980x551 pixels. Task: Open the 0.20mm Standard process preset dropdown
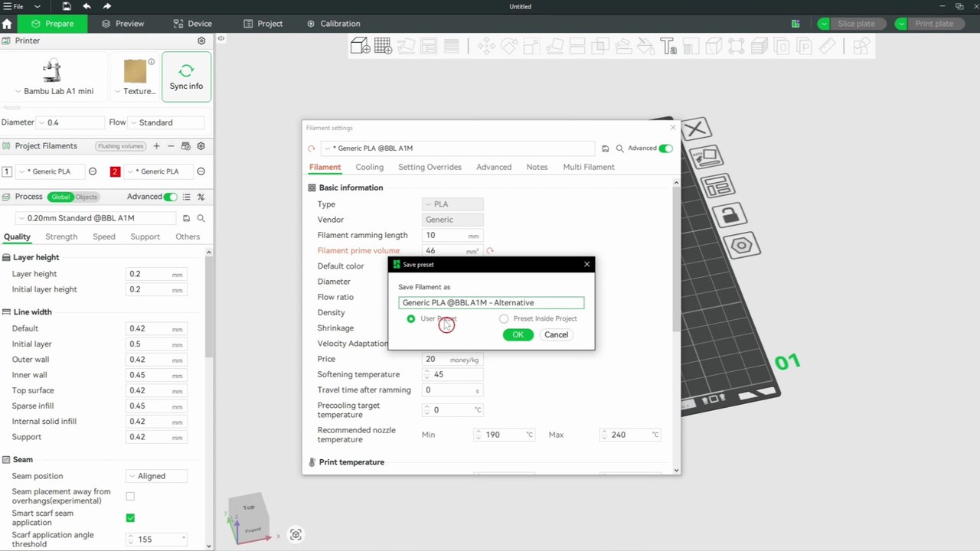(x=96, y=218)
